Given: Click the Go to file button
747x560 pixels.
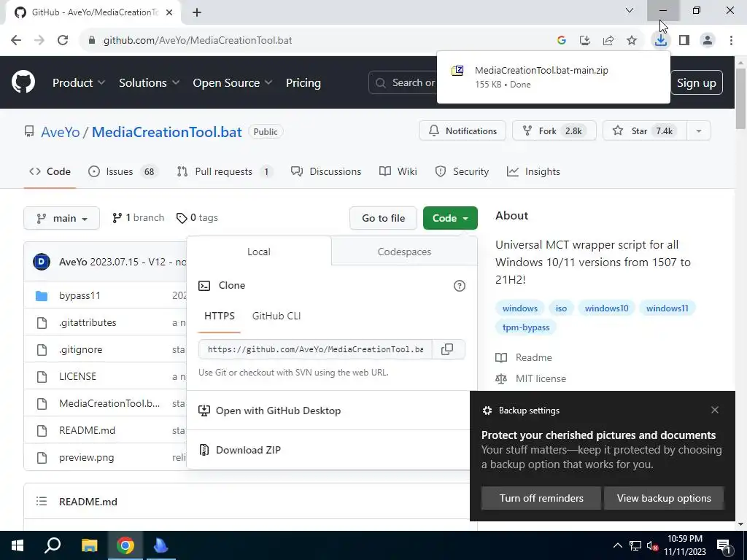Looking at the screenshot, I should pos(384,218).
